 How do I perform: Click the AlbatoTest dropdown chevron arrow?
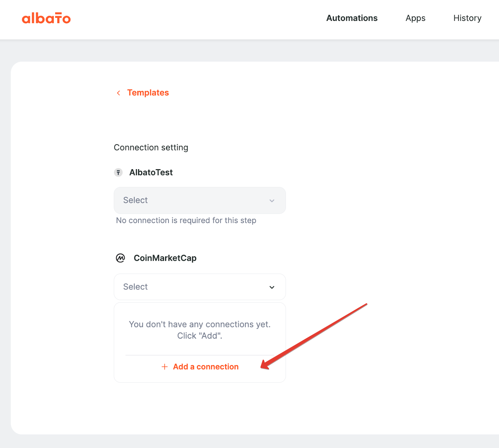pyautogui.click(x=272, y=201)
